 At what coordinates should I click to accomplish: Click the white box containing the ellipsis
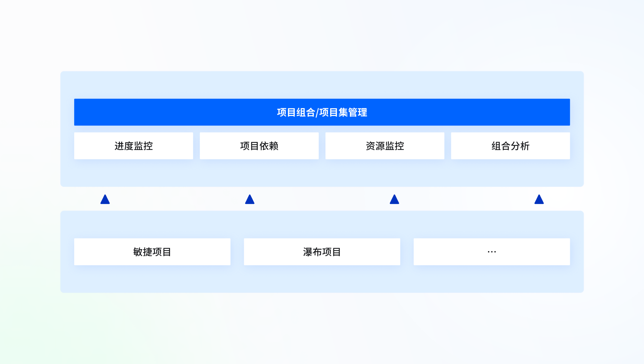(534, 252)
